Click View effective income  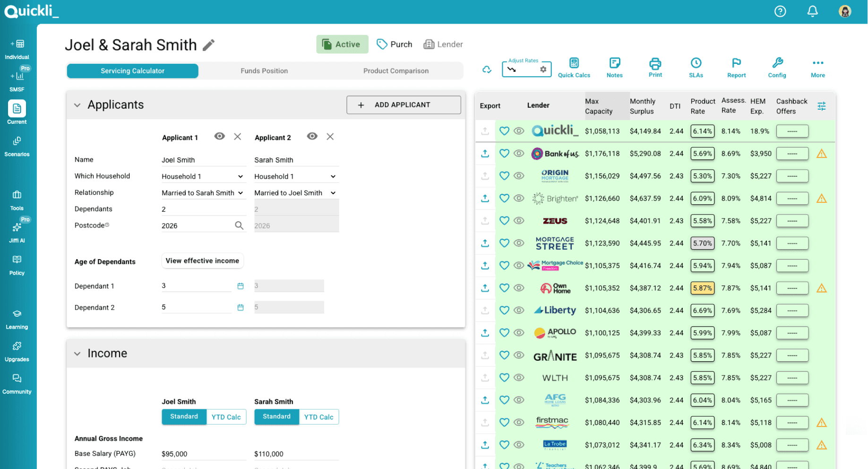click(202, 261)
